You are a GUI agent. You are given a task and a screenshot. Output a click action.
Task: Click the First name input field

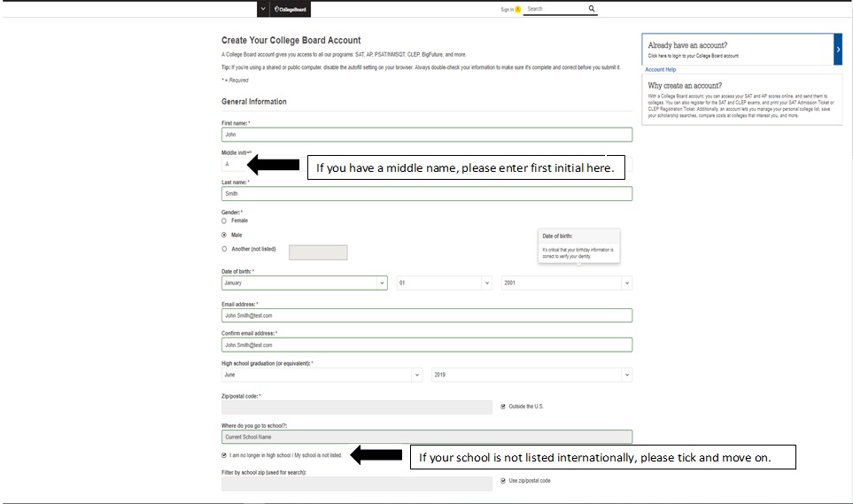(x=426, y=135)
